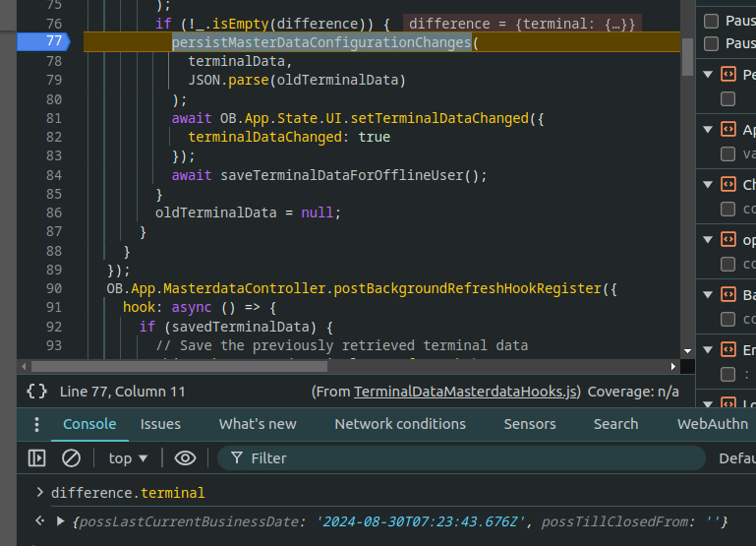Tick the breakpoint checkbox under 'Ba' group
The height and width of the screenshot is (546, 756).
727,319
